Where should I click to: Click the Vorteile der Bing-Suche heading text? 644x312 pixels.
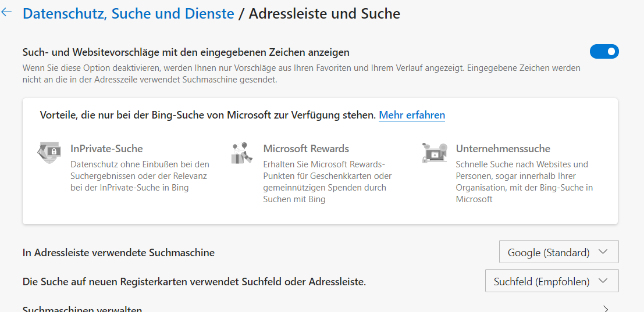tap(208, 115)
